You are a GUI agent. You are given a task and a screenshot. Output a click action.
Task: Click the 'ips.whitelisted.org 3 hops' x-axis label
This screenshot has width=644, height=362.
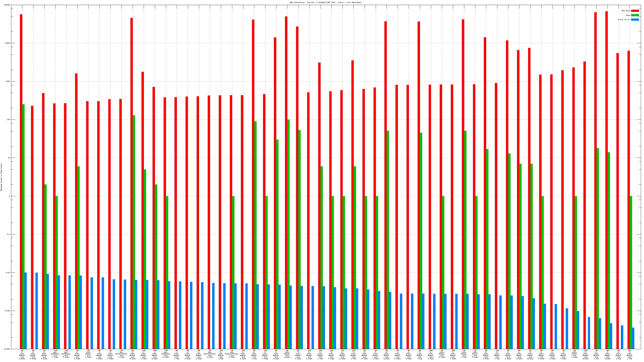(122, 354)
